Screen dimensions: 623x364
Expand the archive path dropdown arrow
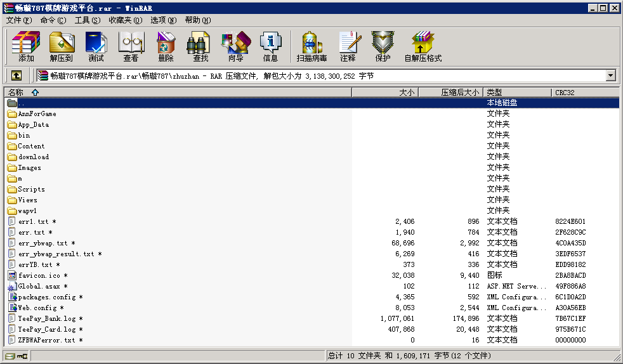point(610,75)
